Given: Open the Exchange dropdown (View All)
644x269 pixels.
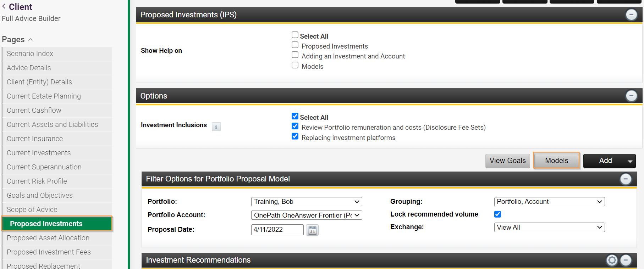Looking at the screenshot, I should 549,228.
